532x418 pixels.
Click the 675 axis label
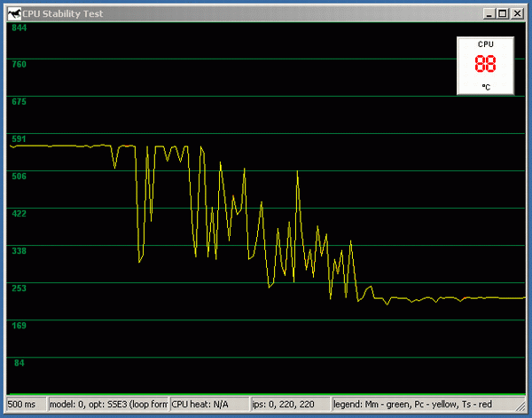(x=19, y=101)
